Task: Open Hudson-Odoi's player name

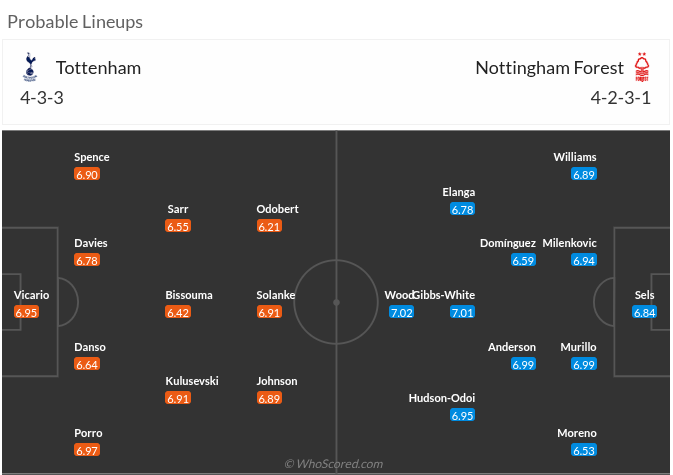Action: pyautogui.click(x=442, y=398)
